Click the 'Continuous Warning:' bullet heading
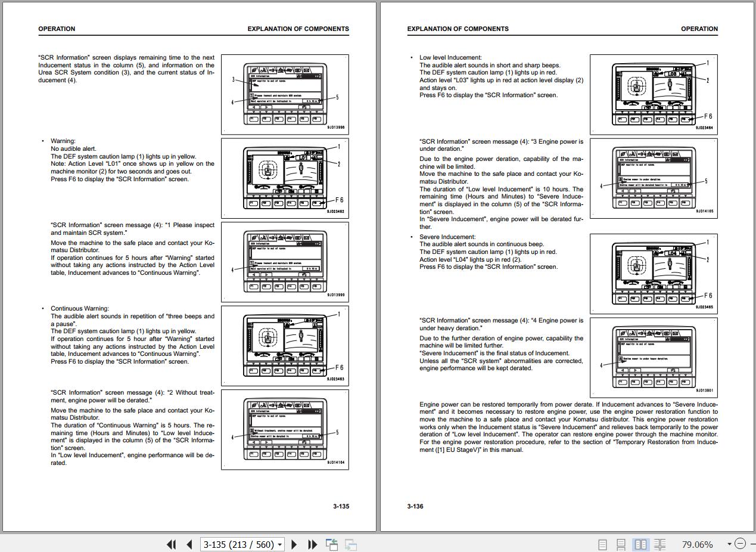756x552 pixels. point(80,309)
